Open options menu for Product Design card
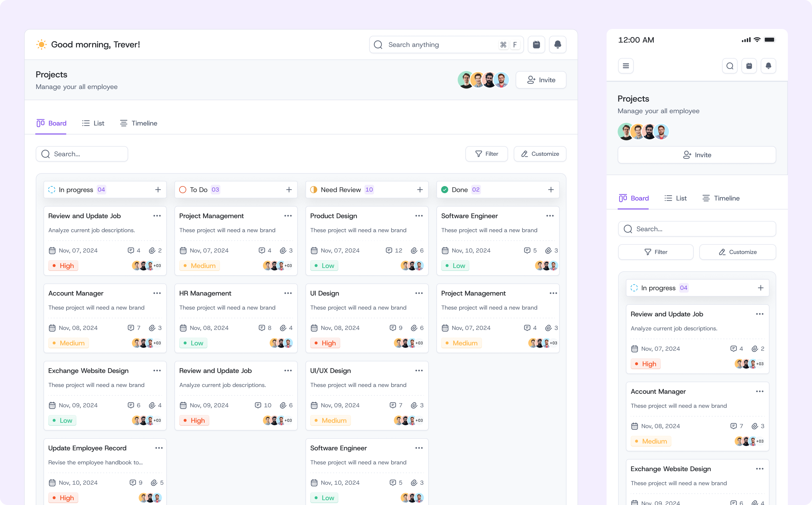Image resolution: width=812 pixels, height=505 pixels. (x=419, y=216)
